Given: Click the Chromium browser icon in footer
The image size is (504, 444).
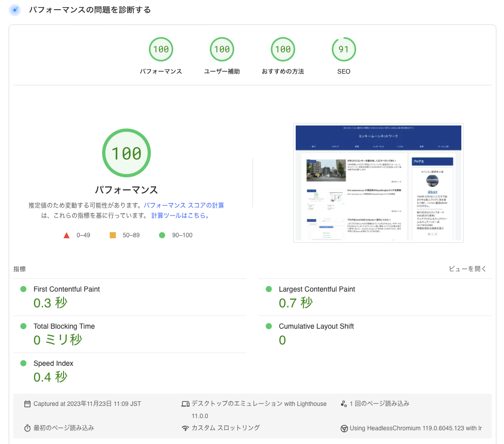Looking at the screenshot, I should tap(344, 428).
